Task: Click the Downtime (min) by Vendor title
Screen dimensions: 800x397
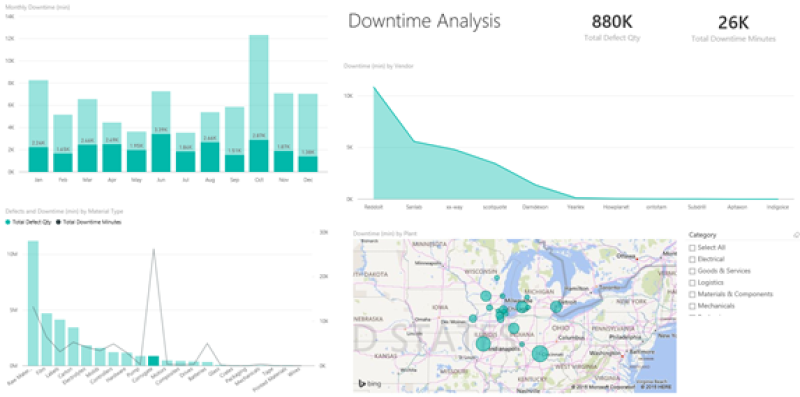Action: pos(378,66)
